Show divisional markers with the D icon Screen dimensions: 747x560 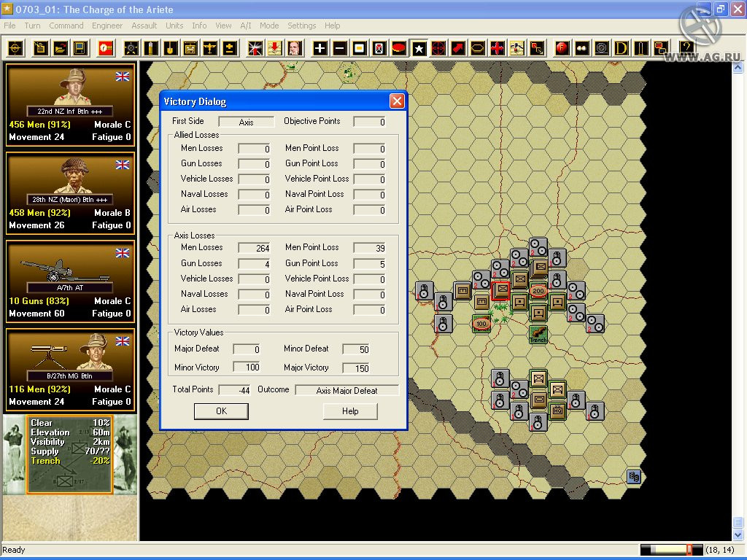point(620,49)
